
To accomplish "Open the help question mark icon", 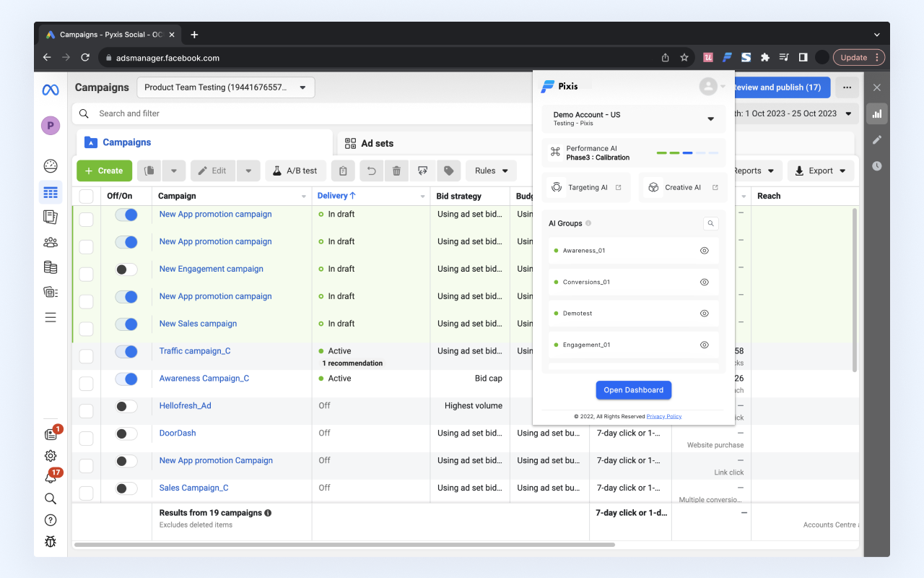I will pos(51,520).
